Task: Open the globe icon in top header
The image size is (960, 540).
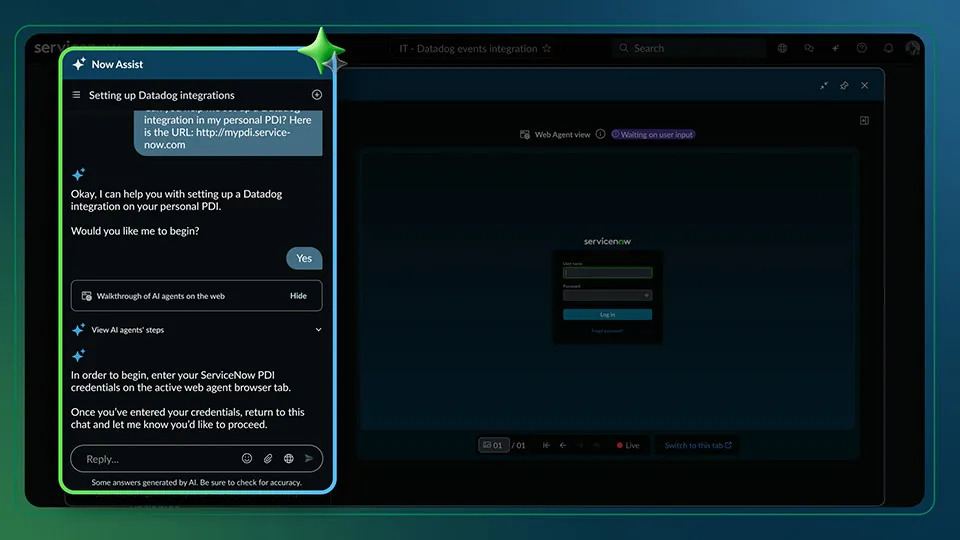Action: tap(782, 48)
